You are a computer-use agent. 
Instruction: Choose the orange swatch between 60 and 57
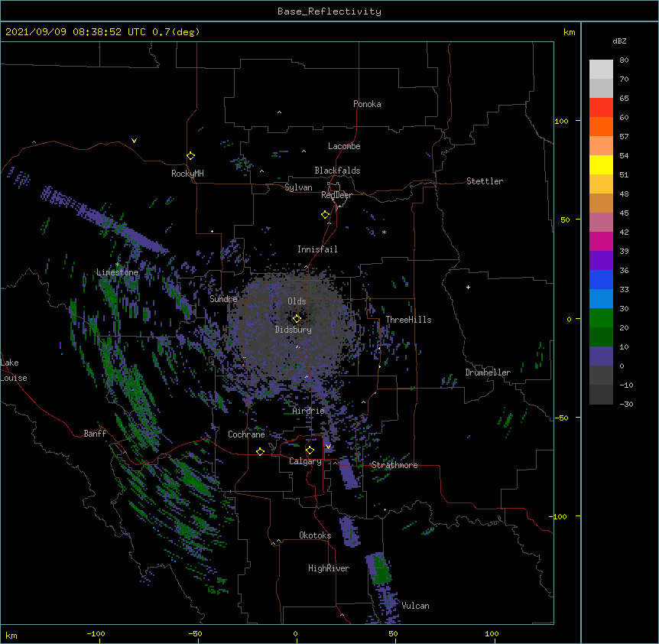click(601, 127)
